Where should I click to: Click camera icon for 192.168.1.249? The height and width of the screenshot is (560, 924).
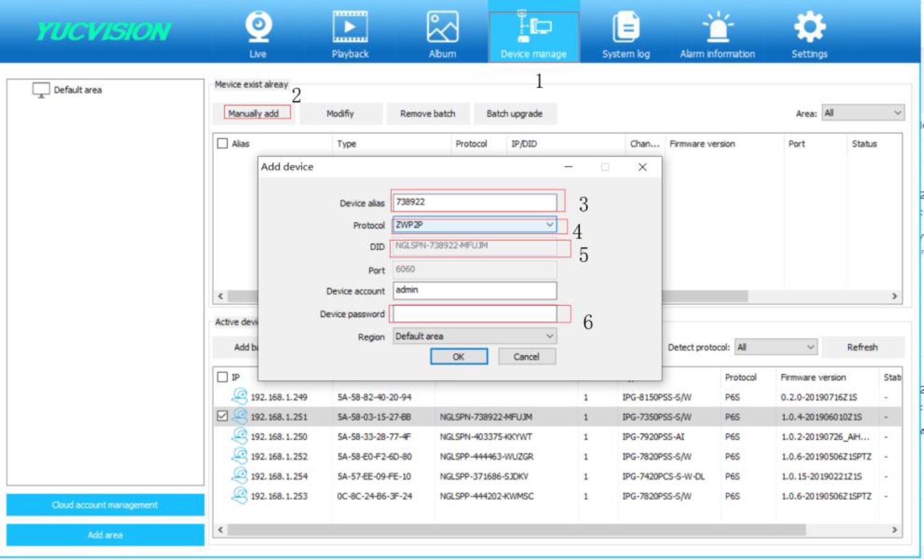coord(239,396)
